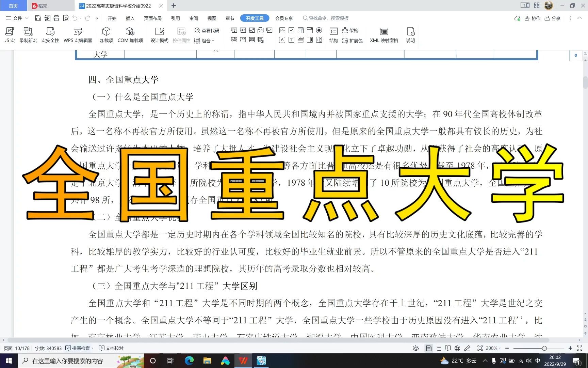588x368 pixels.
Task: Open the 200% zoom level dropdown
Action: tap(493, 348)
